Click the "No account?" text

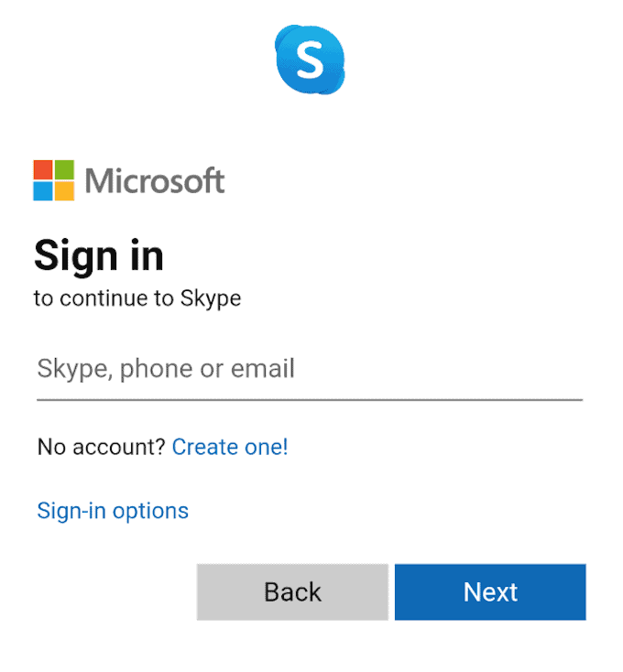101,447
